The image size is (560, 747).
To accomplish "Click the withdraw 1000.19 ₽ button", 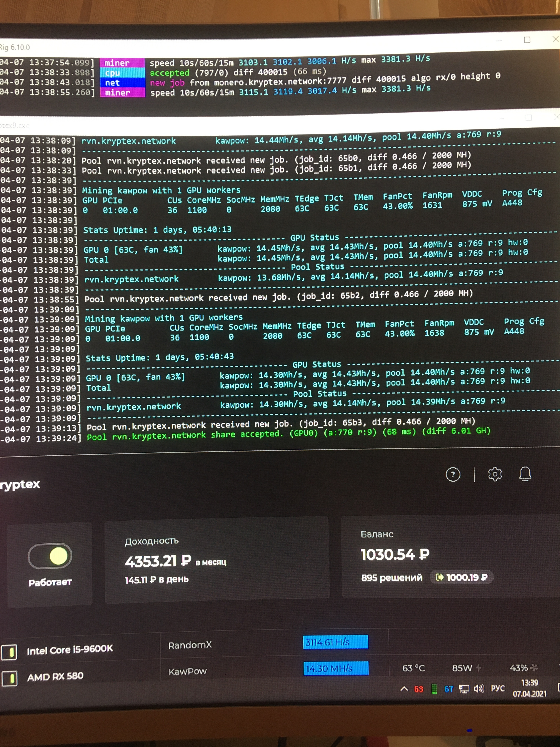I will pyautogui.click(x=461, y=577).
